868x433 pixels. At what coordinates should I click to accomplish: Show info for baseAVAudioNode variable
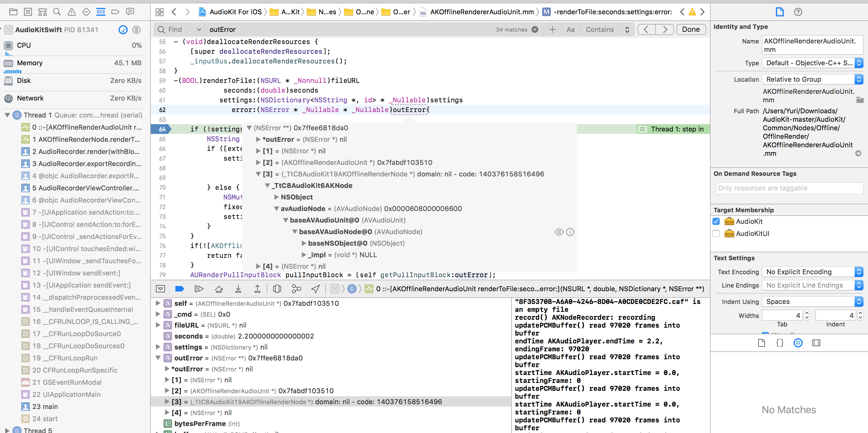click(x=570, y=232)
